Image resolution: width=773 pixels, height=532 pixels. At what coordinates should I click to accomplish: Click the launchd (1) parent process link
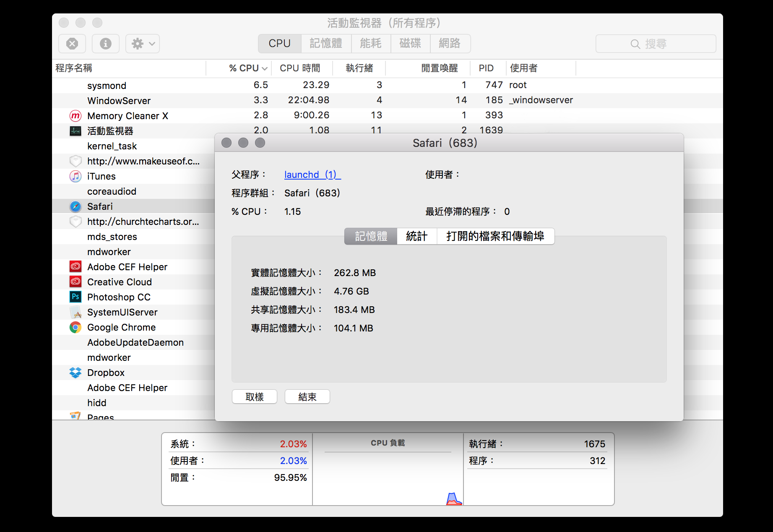pyautogui.click(x=312, y=175)
